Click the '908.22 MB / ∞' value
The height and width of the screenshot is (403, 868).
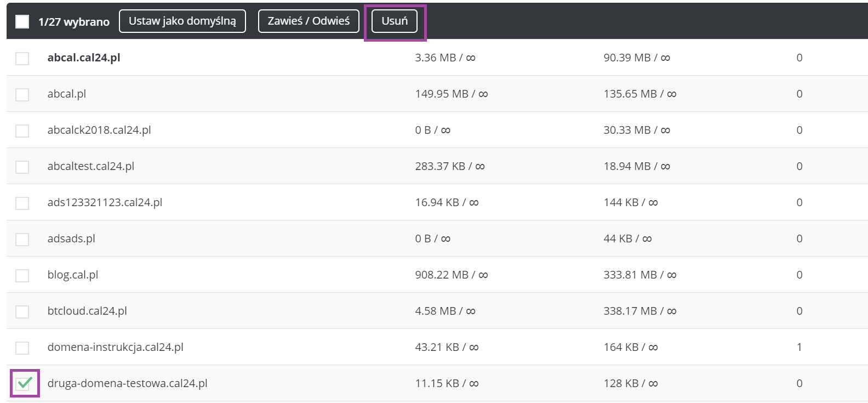click(452, 275)
